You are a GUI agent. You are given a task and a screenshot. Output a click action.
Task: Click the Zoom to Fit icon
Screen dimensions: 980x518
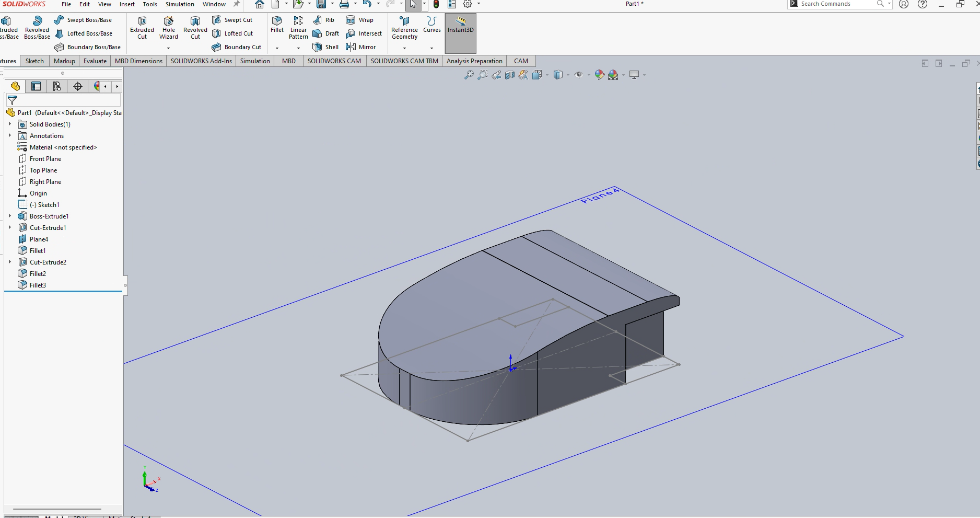click(x=469, y=75)
